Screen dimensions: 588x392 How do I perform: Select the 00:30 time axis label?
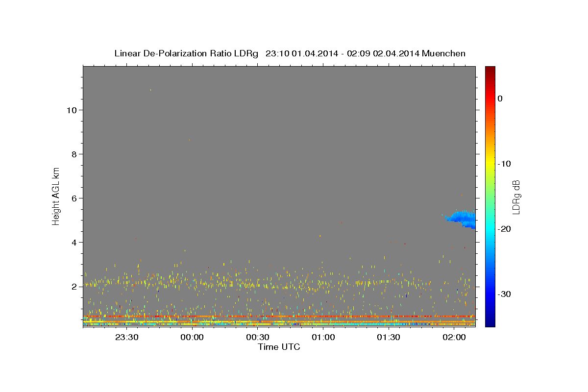tap(258, 337)
